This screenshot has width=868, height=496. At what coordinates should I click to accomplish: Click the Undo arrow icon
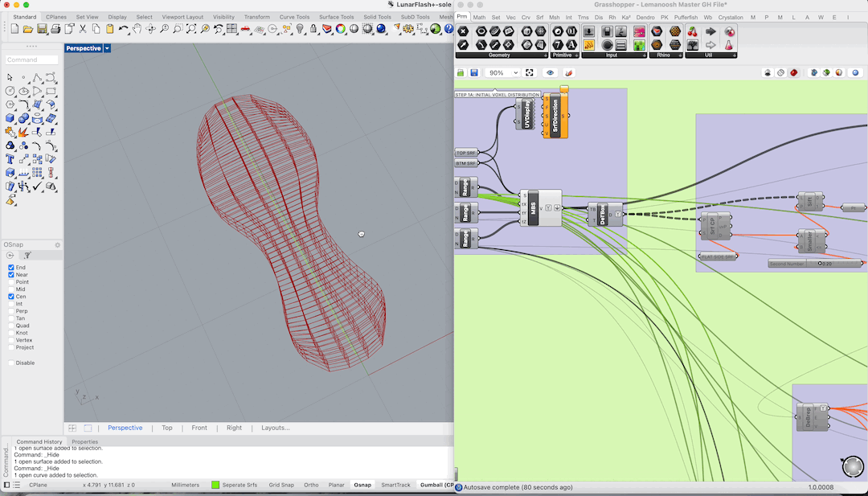pyautogui.click(x=123, y=29)
